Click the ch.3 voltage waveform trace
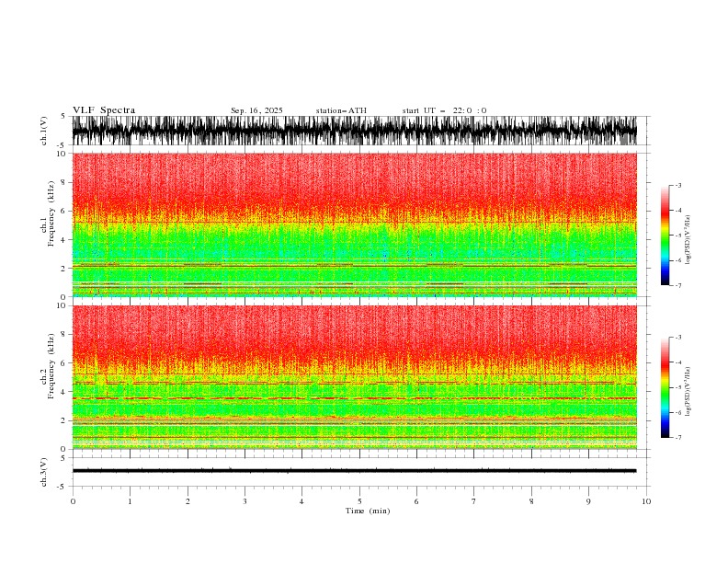Screen dimensions: 728x563 (x=354, y=471)
